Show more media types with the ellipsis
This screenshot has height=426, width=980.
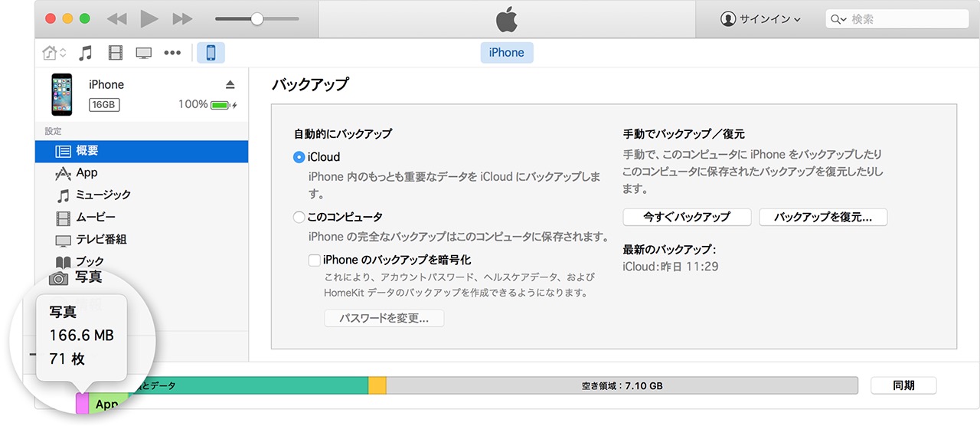coord(172,53)
